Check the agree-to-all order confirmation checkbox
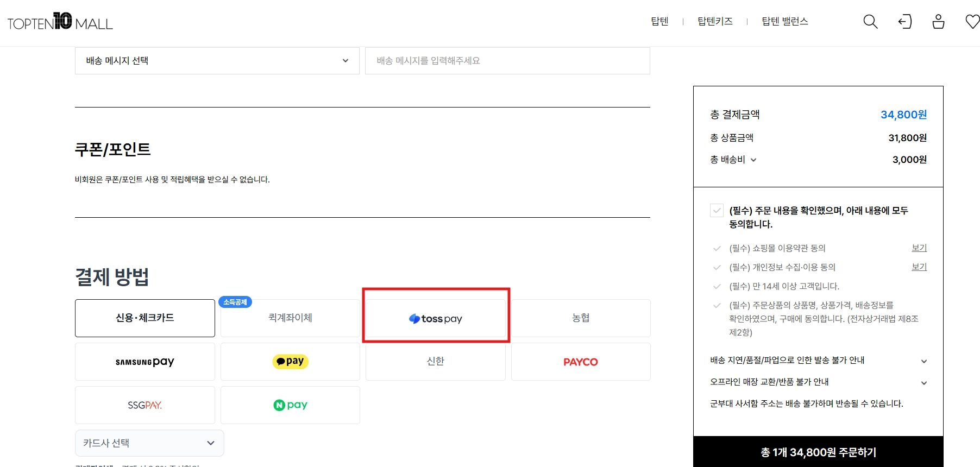Viewport: 980px width, 467px height. [717, 210]
